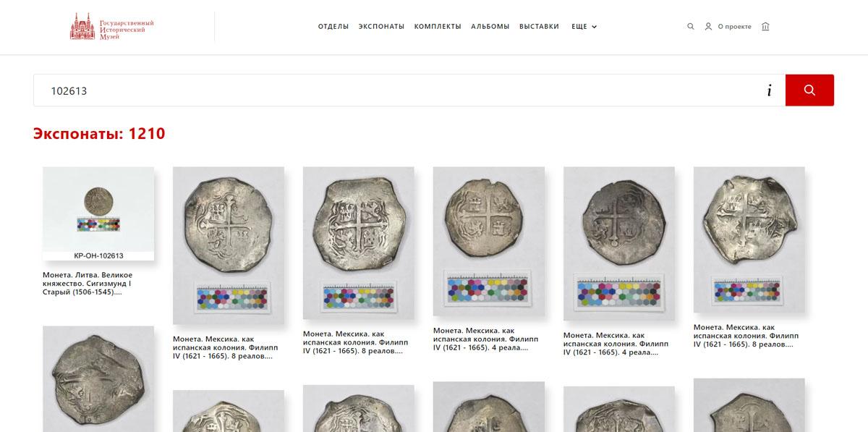Open the ОТДЕЛЫ menu item
The image size is (868, 432).
click(333, 27)
